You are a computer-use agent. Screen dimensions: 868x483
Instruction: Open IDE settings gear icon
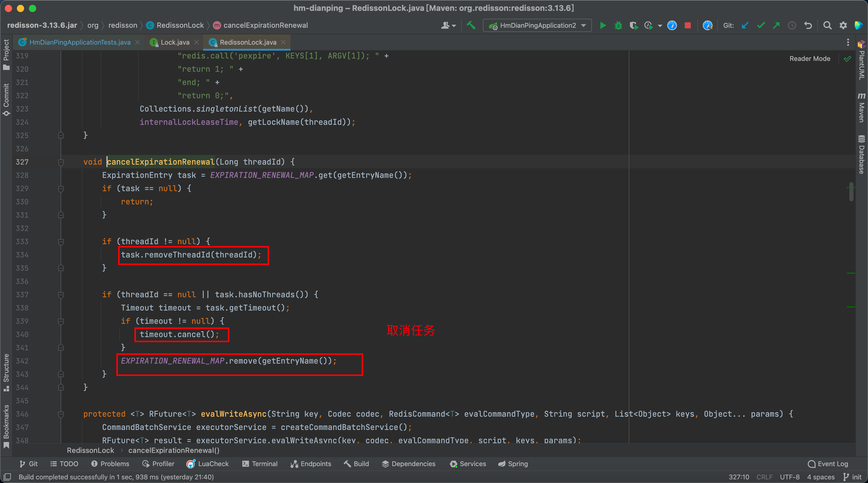843,25
